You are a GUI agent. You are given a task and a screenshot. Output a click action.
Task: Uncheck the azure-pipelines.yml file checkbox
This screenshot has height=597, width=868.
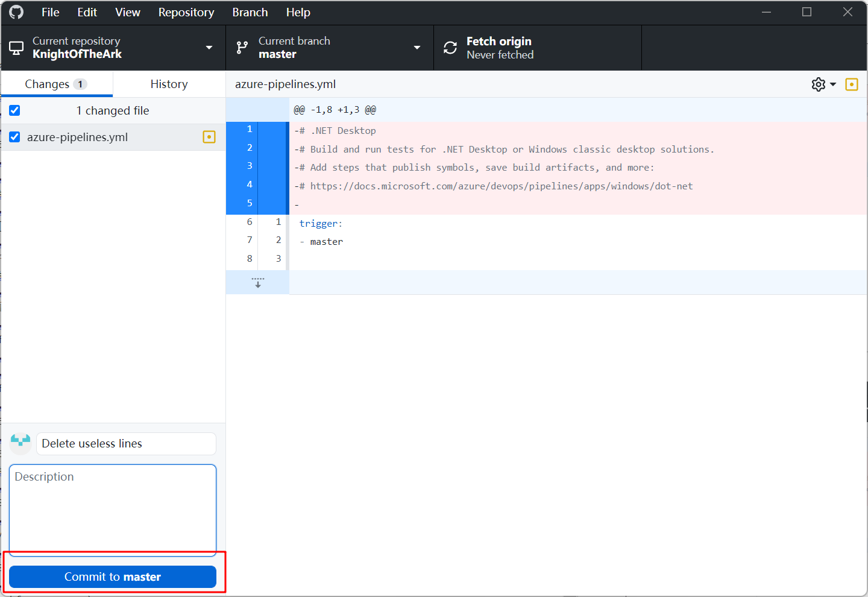coord(14,137)
